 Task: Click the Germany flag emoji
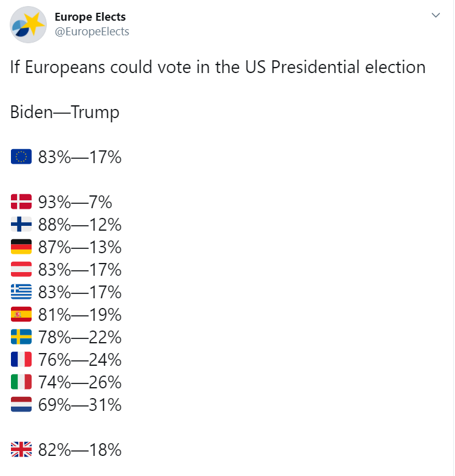[21, 247]
